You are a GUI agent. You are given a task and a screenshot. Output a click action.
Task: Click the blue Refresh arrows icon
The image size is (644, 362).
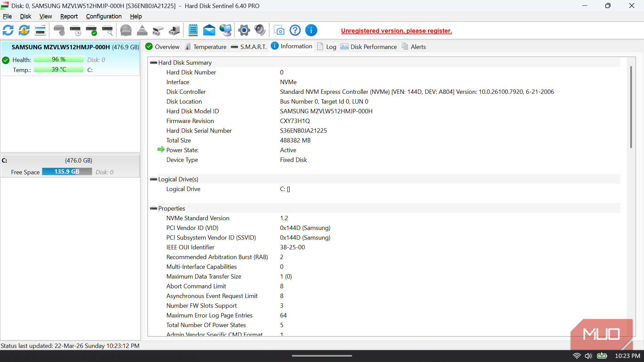click(8, 31)
